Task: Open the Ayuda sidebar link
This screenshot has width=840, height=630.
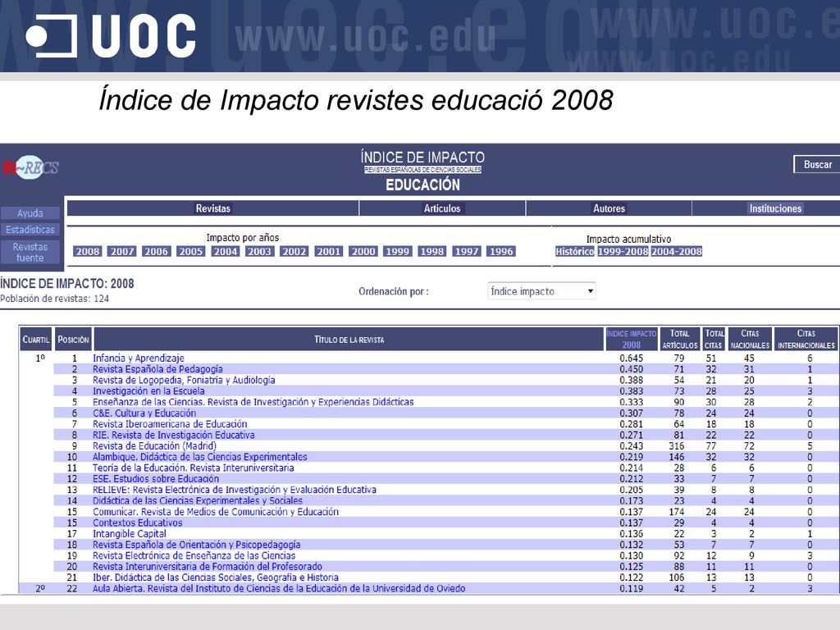Action: [x=30, y=213]
